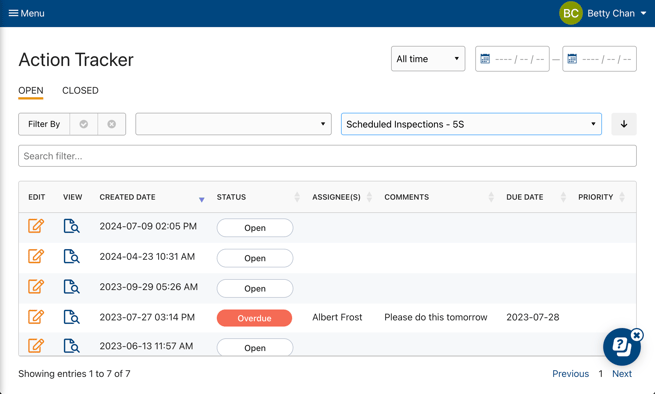The height and width of the screenshot is (394, 655).
Task: Click Open status for 2023-09-29 row
Action: (x=255, y=289)
